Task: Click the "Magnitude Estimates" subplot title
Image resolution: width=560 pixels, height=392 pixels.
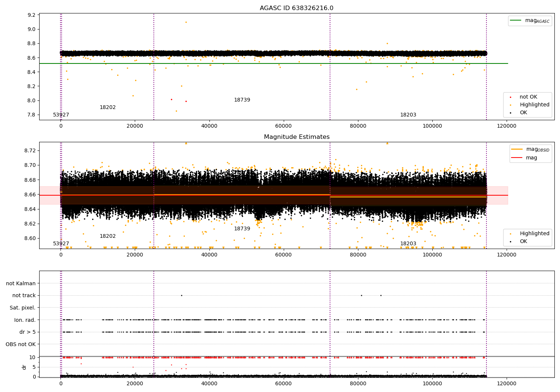Action: (296, 137)
